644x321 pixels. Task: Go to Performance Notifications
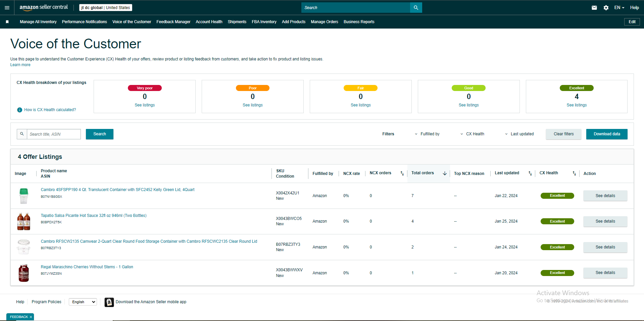click(85, 22)
